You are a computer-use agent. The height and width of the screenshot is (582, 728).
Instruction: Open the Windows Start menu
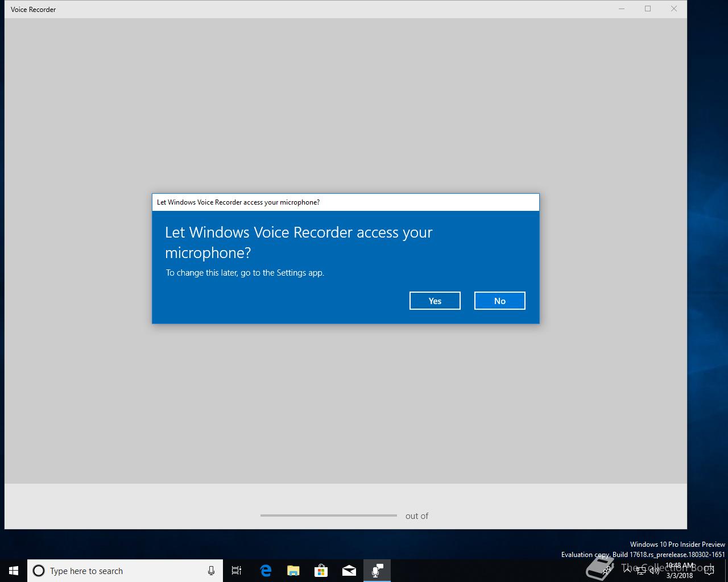tap(14, 571)
